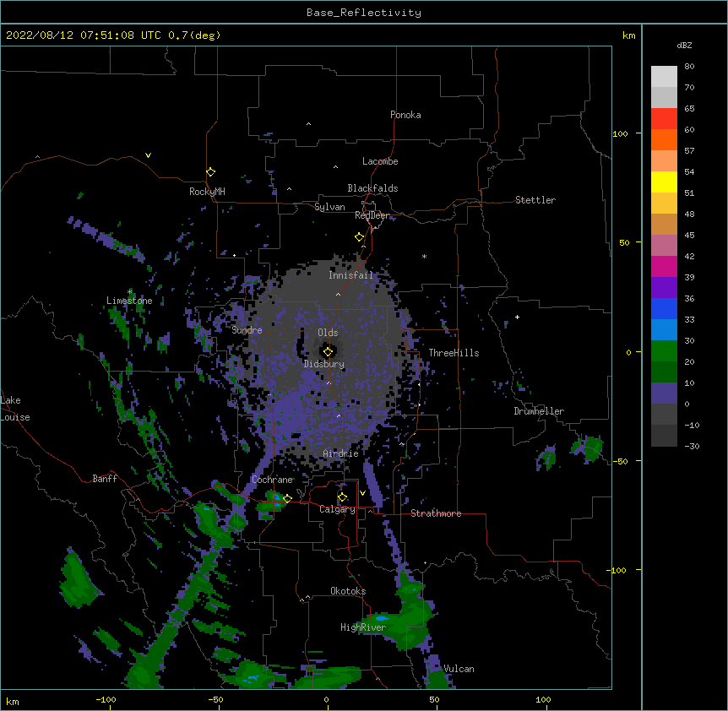This screenshot has width=728, height=711.
Task: Click the Lake Louise label
Action: (x=15, y=409)
